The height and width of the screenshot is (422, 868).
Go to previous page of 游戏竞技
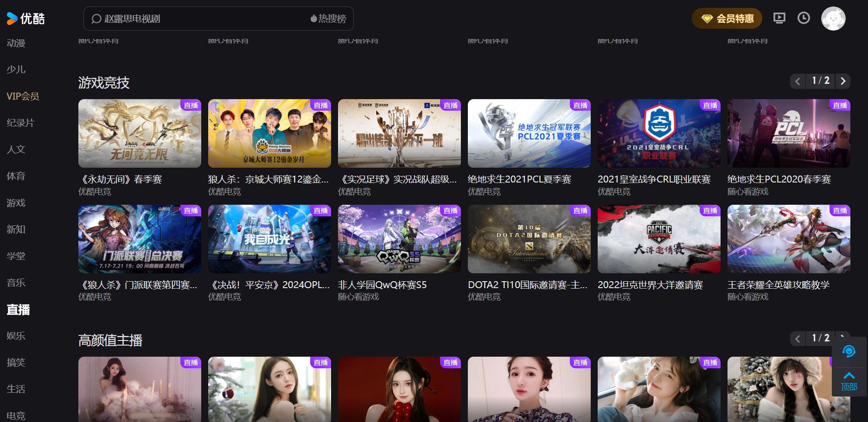click(x=798, y=81)
